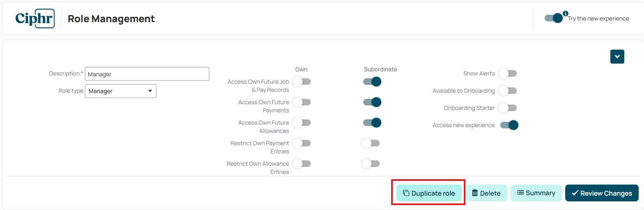
Task: Disable Access new experience toggle
Action: coord(509,125)
